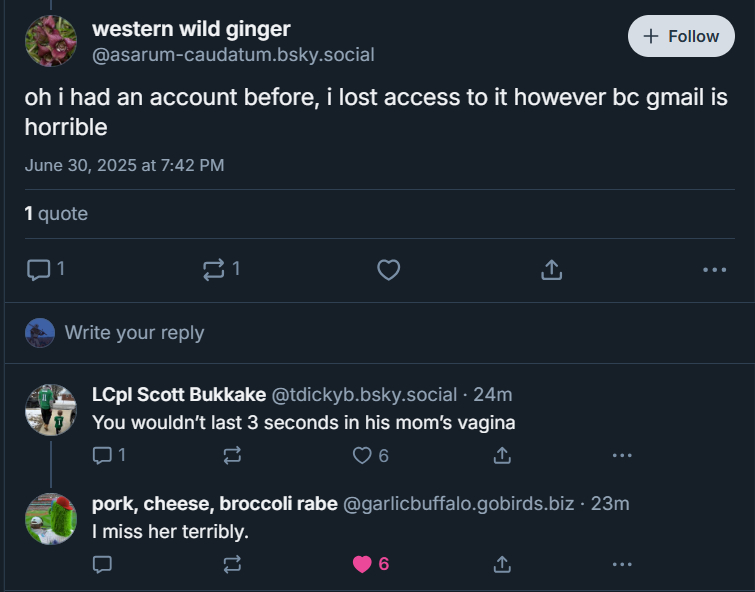Repost LCpl Scott's comment
The width and height of the screenshot is (755, 592).
point(232,456)
